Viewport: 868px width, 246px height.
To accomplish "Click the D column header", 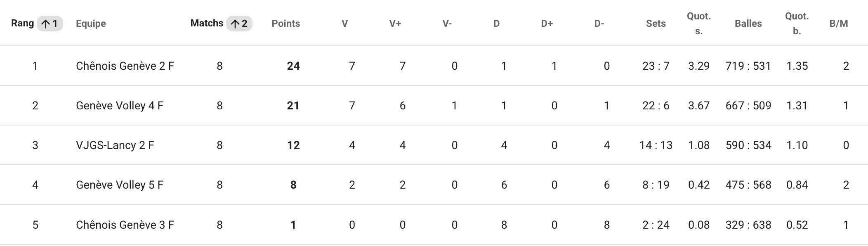I will [496, 24].
